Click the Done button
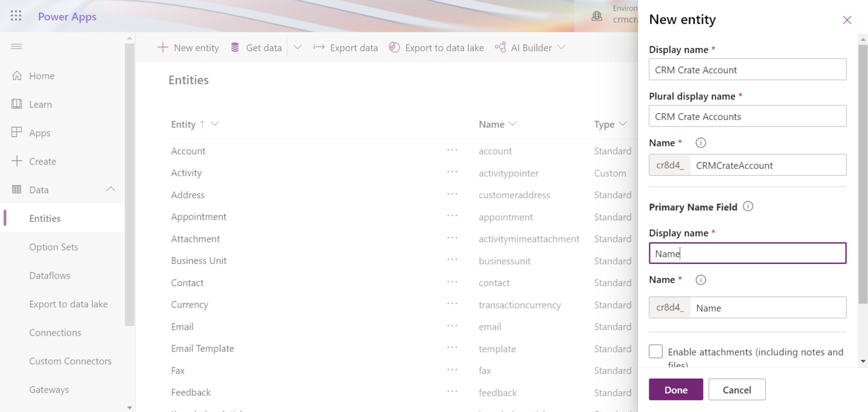This screenshot has width=868, height=412. click(x=676, y=389)
